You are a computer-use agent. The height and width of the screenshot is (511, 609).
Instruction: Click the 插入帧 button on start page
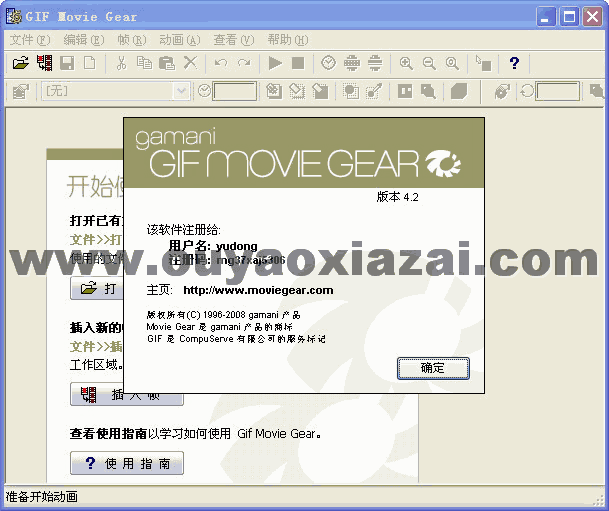click(127, 394)
